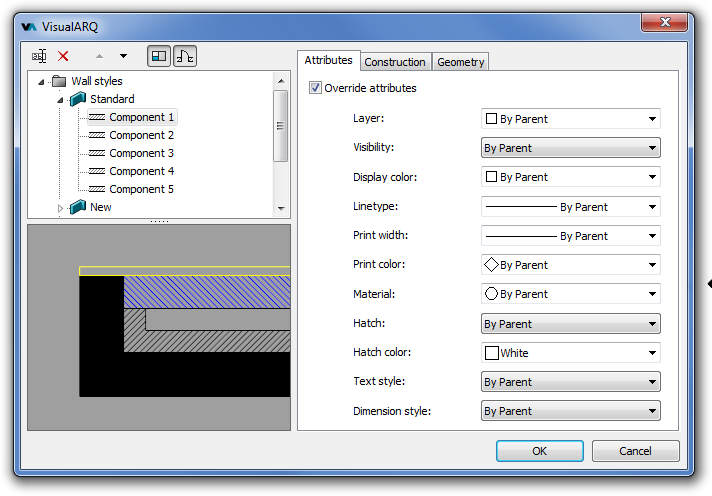The width and height of the screenshot is (712, 496).
Task: Select the New wall style
Action: (x=100, y=207)
